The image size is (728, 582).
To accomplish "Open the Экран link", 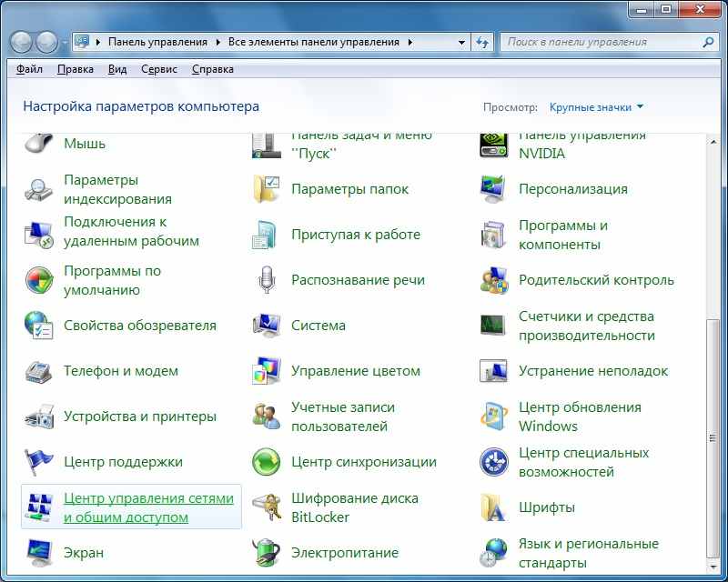I will coord(84,553).
